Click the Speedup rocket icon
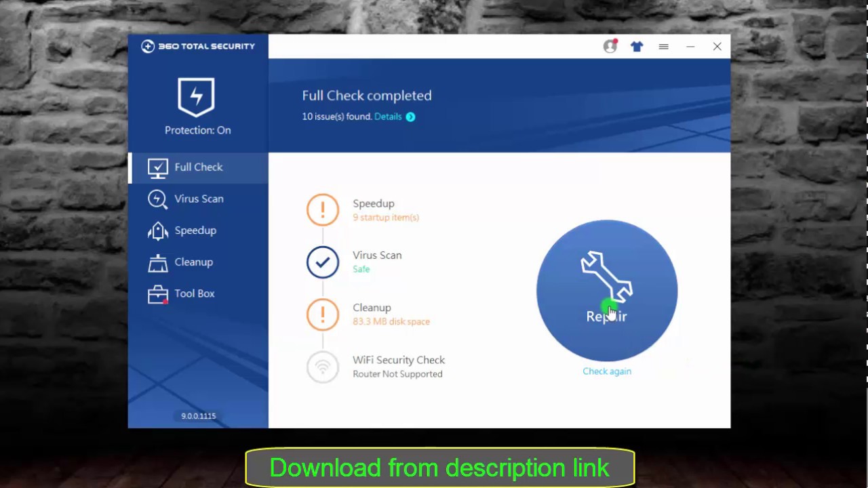The image size is (868, 488). (x=157, y=230)
